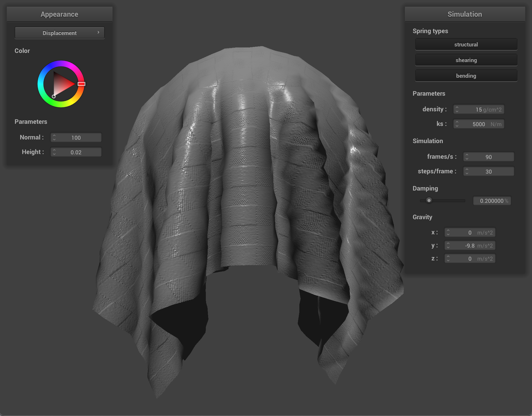Click the "density :" parameter label
Screen dimensions: 532x416
(435, 109)
